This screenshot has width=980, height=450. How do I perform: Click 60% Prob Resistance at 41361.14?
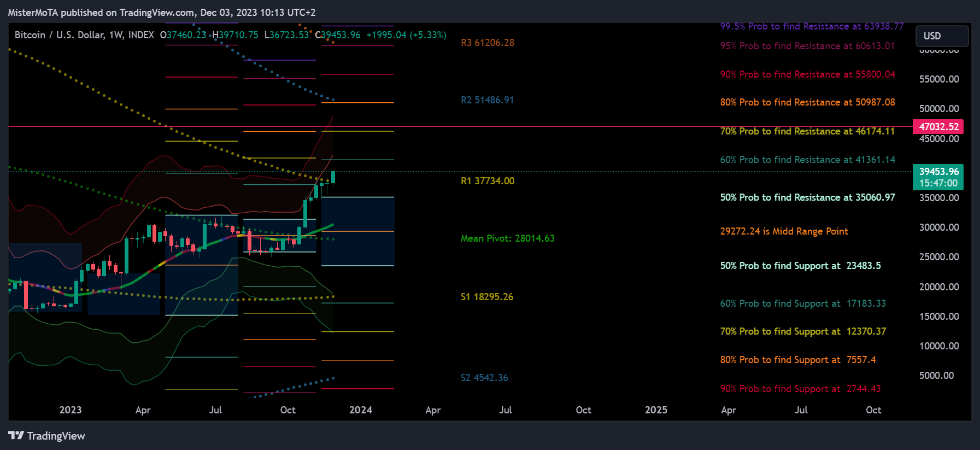(808, 160)
